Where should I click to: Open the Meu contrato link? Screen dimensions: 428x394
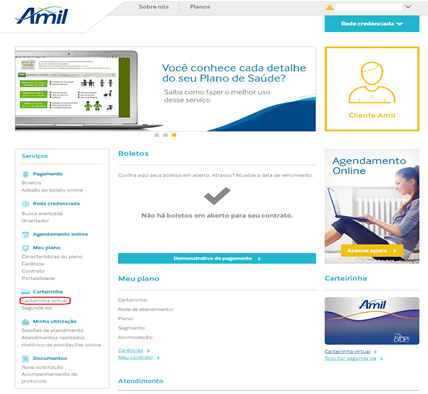(135, 357)
